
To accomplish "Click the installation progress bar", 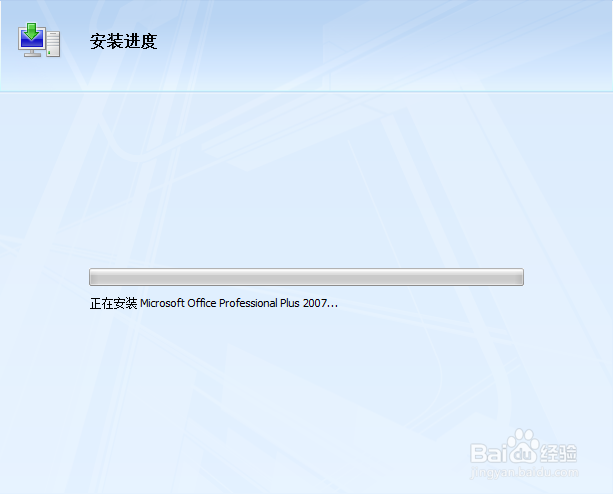I will pyautogui.click(x=306, y=277).
